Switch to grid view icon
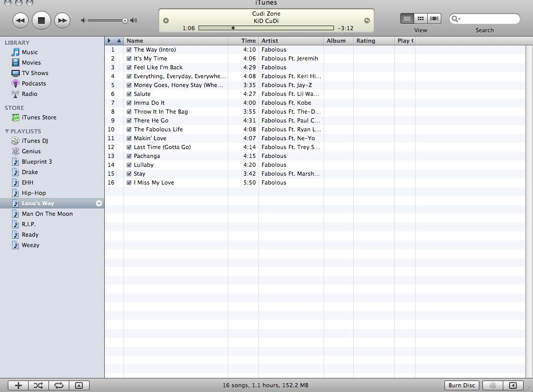The height and width of the screenshot is (392, 533). pos(420,19)
